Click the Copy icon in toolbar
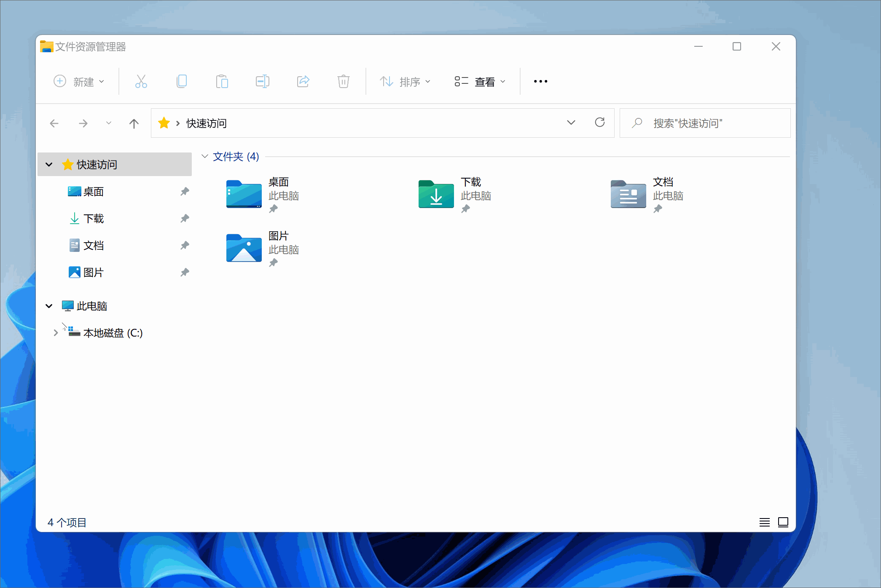The height and width of the screenshot is (588, 881). (182, 81)
